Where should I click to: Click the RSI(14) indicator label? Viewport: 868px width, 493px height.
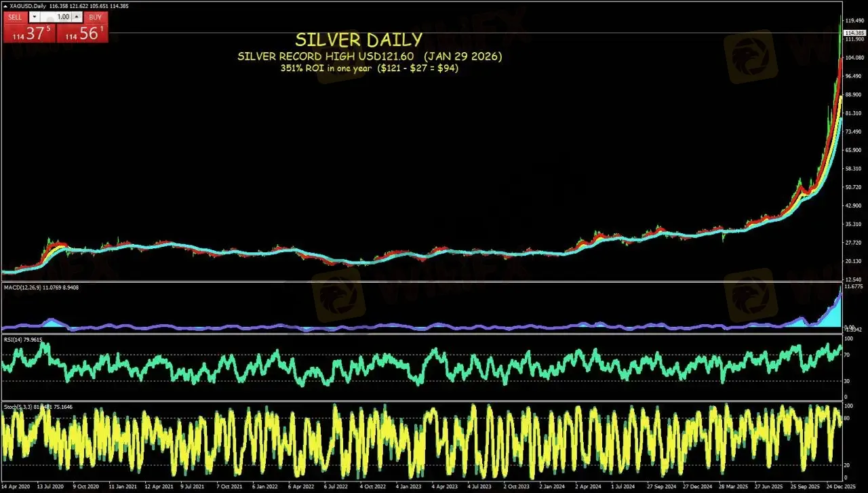12,339
